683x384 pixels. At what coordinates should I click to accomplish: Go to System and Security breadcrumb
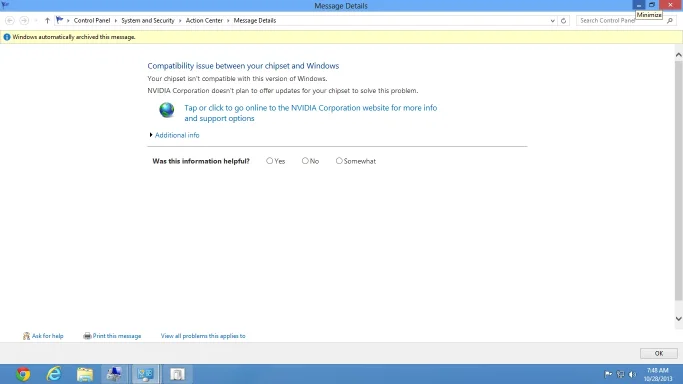pyautogui.click(x=148, y=20)
